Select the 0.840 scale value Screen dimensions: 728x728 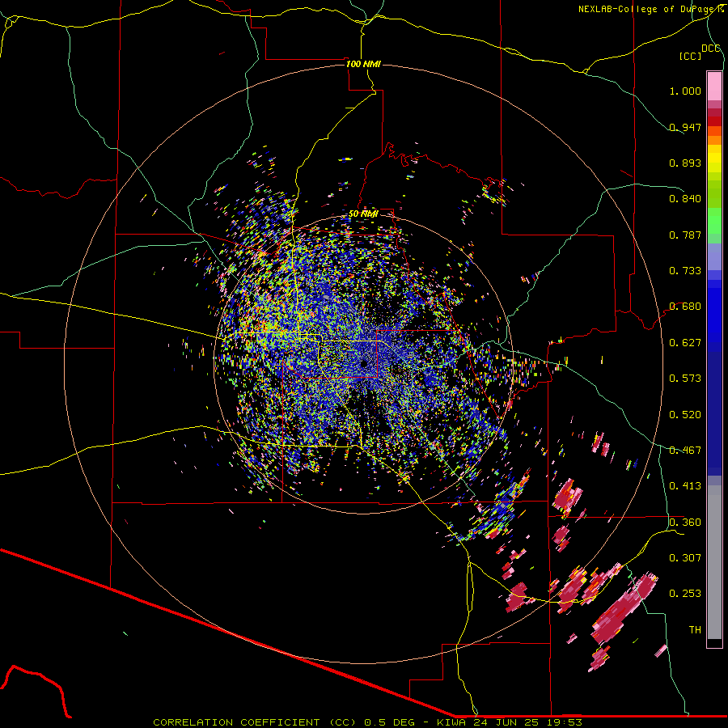click(x=685, y=198)
